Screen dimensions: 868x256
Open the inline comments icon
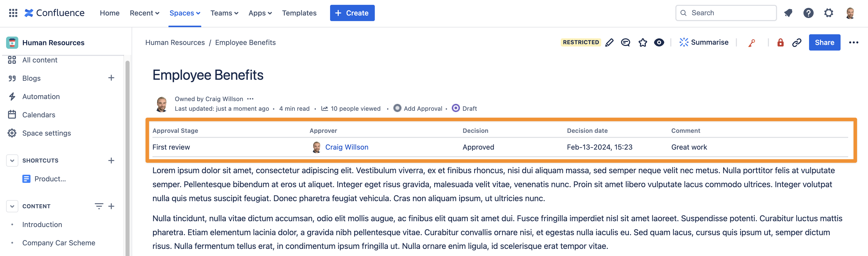(625, 42)
